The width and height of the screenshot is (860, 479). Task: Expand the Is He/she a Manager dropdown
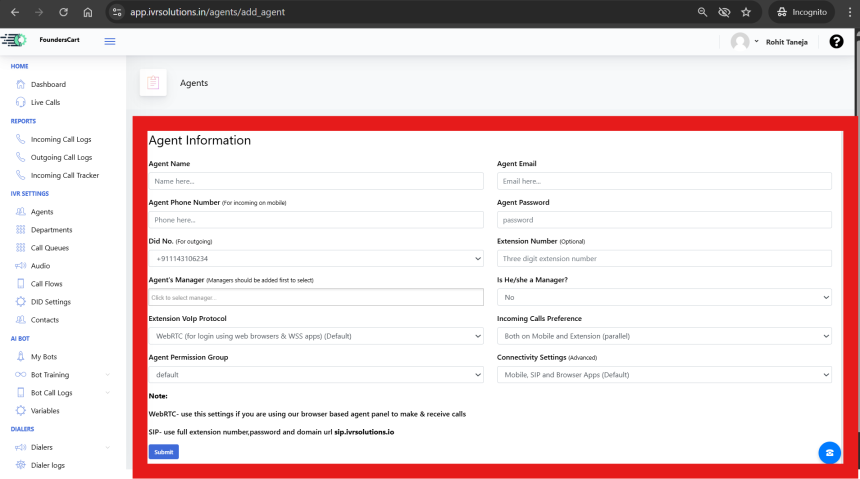664,297
